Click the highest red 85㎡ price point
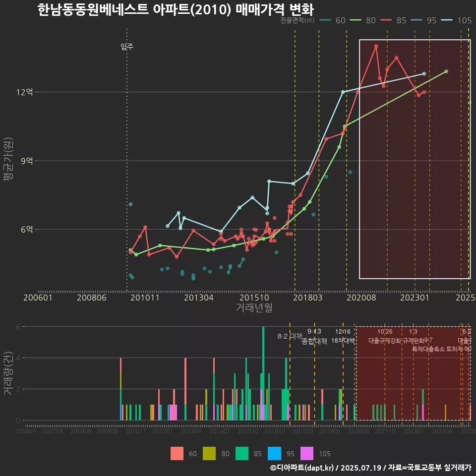Viewport: 476px width, 476px height. [x=376, y=46]
